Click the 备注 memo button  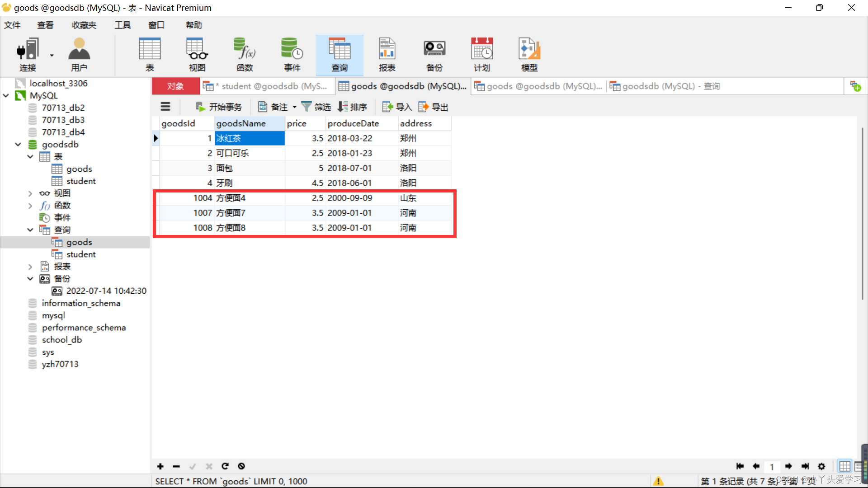273,107
